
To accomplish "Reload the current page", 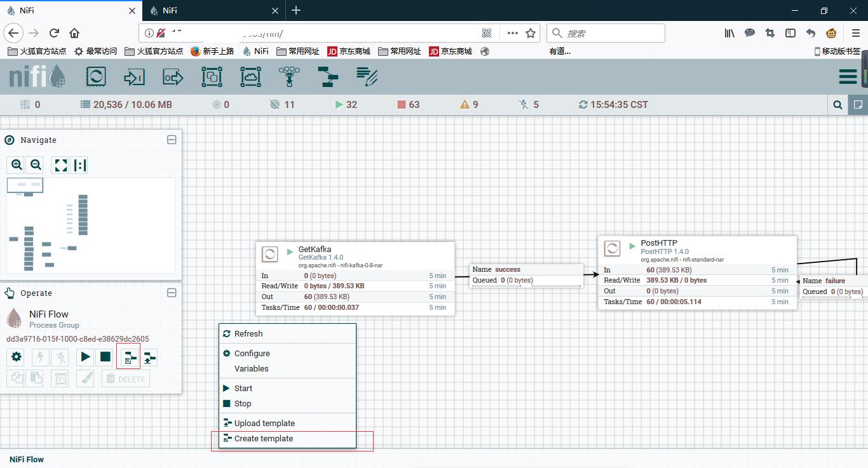I will tap(54, 33).
